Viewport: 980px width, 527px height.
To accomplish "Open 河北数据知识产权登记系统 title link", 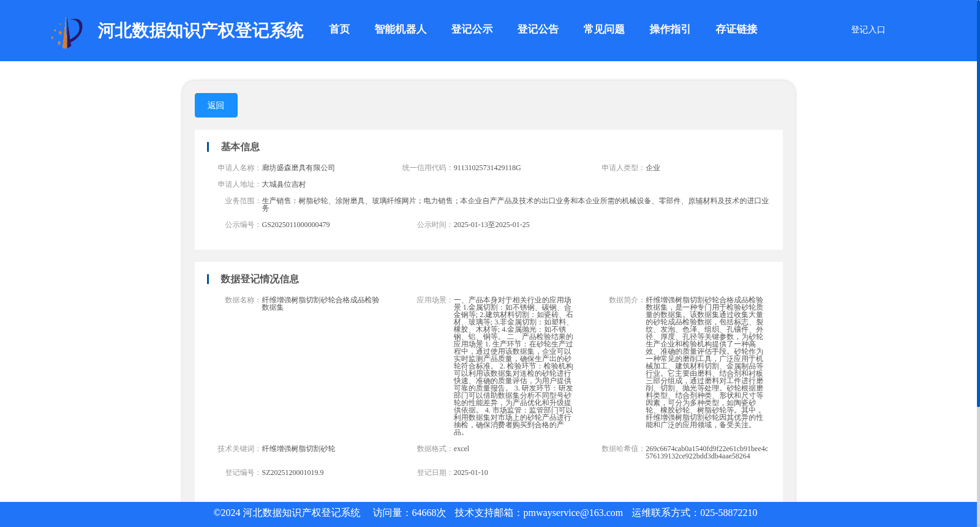I will (200, 31).
